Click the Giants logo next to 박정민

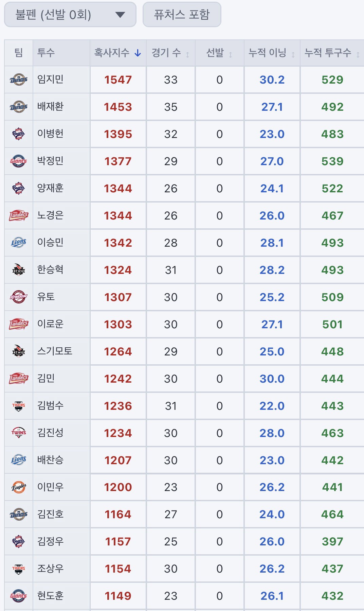(x=19, y=161)
